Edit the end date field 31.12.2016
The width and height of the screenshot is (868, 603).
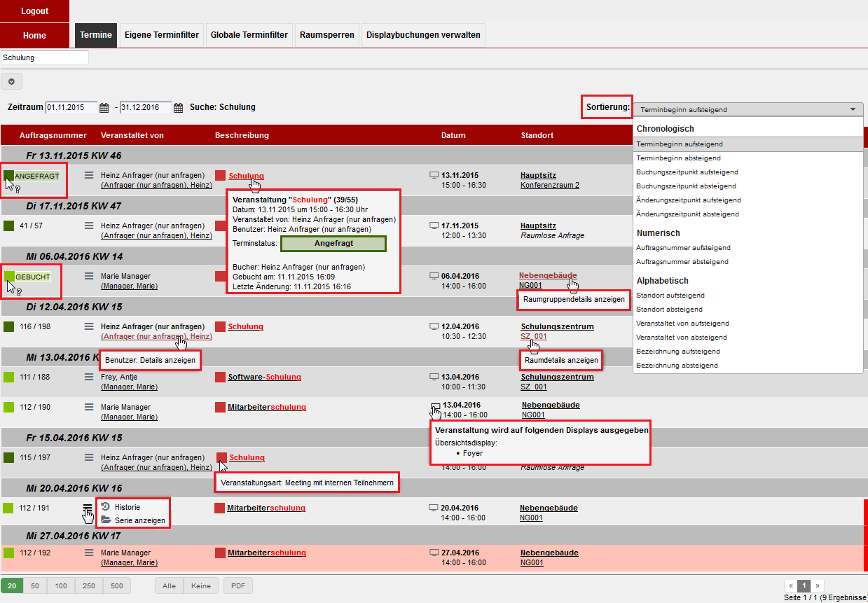[145, 108]
